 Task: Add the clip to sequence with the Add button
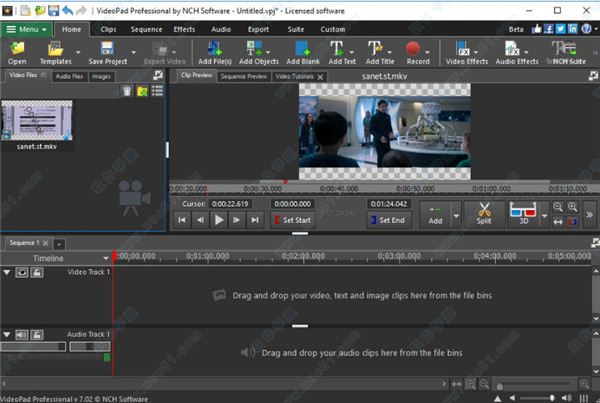[x=435, y=215]
